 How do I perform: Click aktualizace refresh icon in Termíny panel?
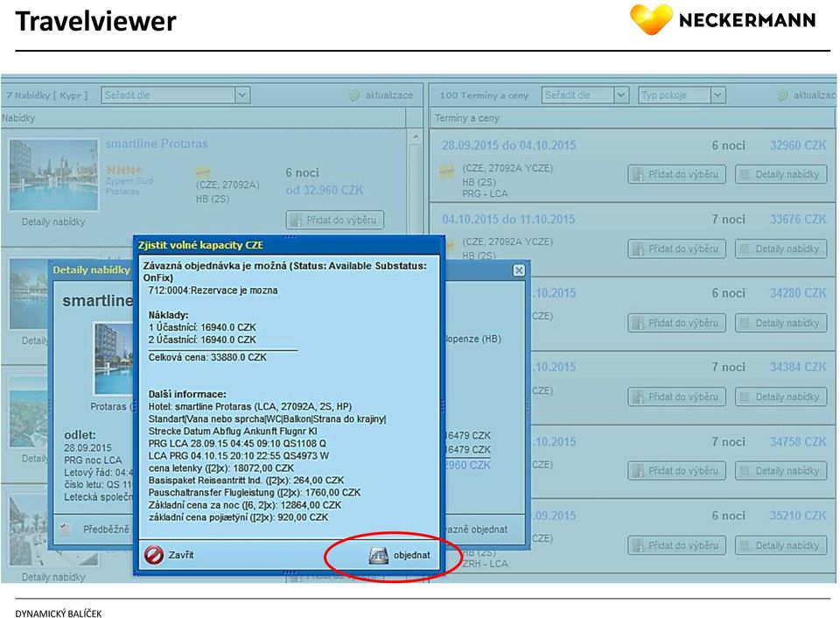pos(782,95)
